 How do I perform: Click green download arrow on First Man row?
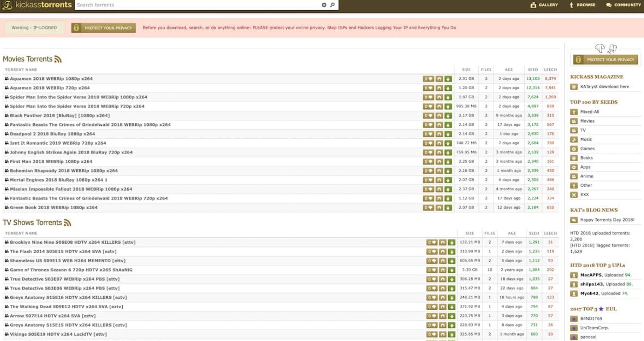pos(448,162)
